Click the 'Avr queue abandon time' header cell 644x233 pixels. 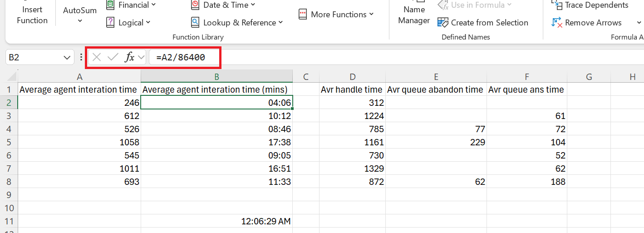(x=436, y=89)
